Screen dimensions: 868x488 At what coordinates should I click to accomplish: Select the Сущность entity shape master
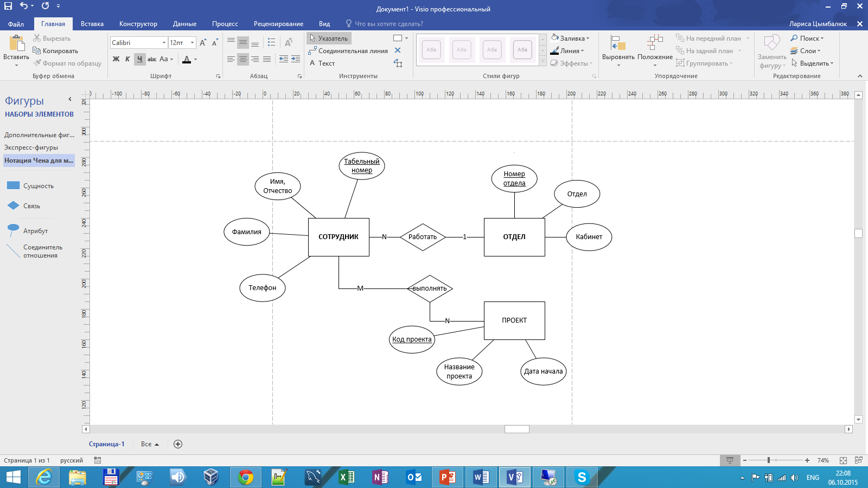pyautogui.click(x=30, y=186)
